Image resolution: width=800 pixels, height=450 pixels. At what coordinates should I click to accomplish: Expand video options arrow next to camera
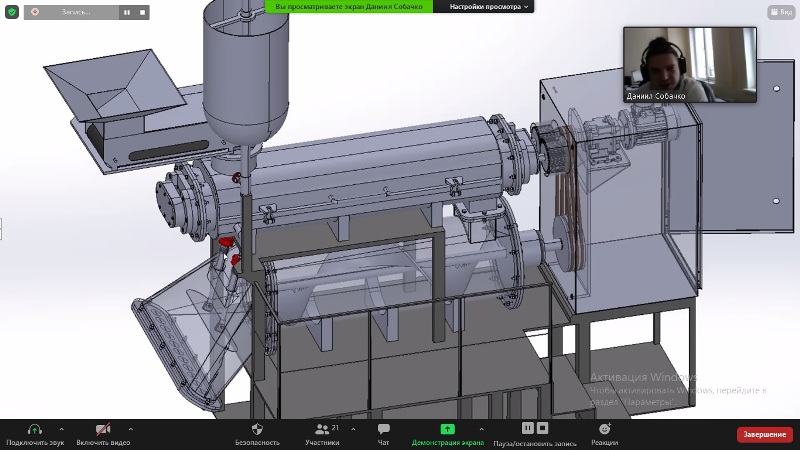click(x=131, y=428)
